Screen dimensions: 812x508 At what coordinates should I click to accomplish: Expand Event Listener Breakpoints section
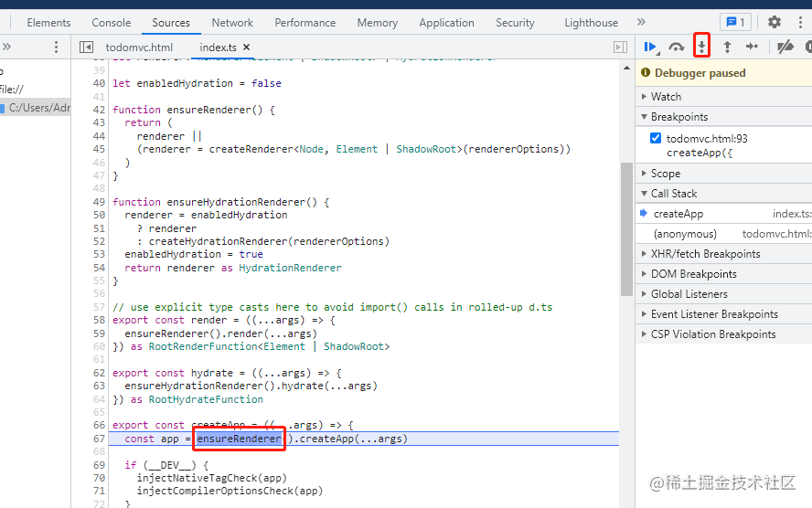coord(723,314)
